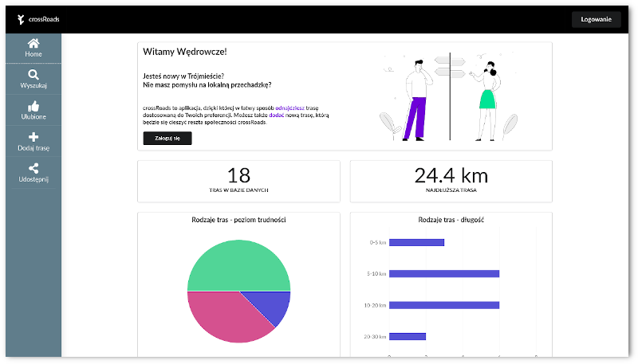Select the Home label in sidebar
The height and width of the screenshot is (364, 638).
coord(33,54)
